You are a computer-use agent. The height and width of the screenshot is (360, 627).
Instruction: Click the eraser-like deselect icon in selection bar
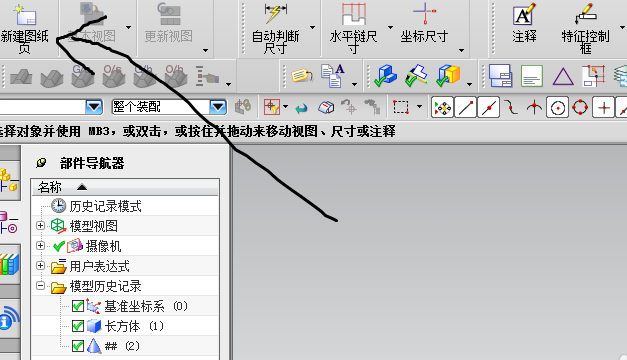326,107
